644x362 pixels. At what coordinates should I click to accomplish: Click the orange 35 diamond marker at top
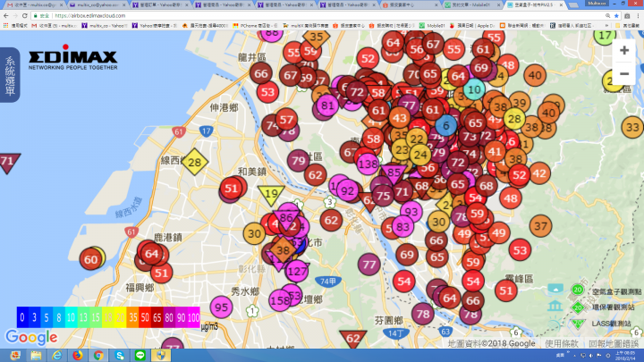pos(317,37)
